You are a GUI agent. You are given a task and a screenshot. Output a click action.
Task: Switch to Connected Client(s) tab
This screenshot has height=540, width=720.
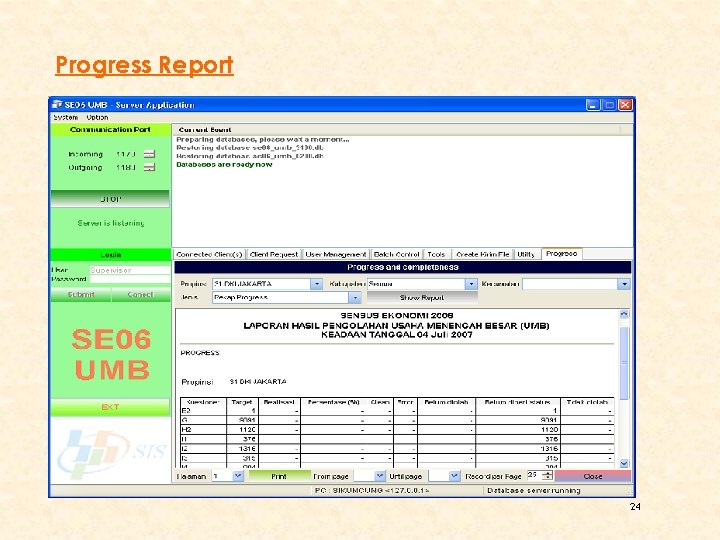(209, 254)
